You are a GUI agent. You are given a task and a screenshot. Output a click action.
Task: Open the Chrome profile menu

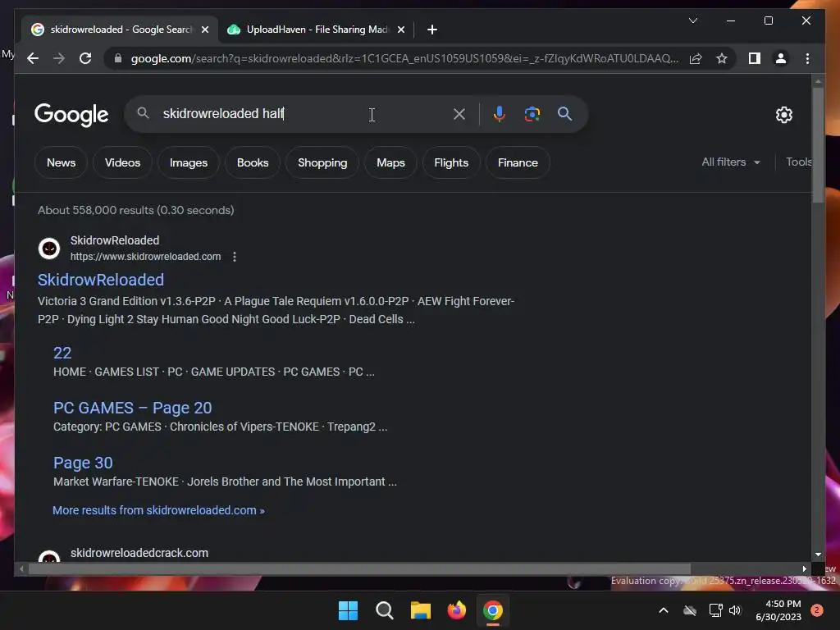[781, 58]
